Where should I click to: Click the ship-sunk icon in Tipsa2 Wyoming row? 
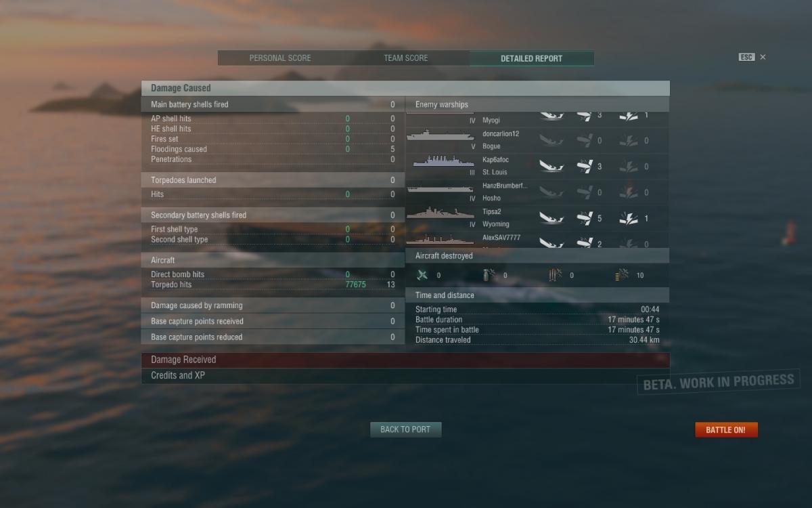point(551,218)
